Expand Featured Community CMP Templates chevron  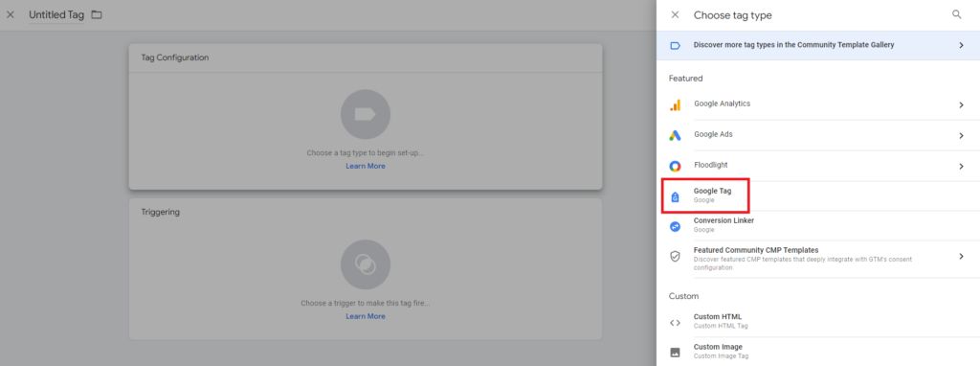pos(961,257)
